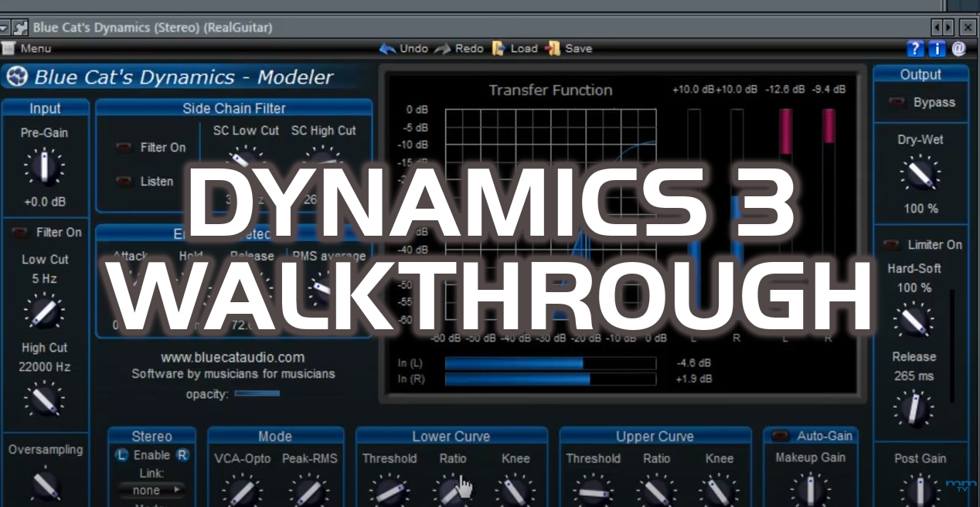Viewport: 980px width, 507px height.
Task: Click the Post Gain knob
Action: pyautogui.click(x=920, y=491)
